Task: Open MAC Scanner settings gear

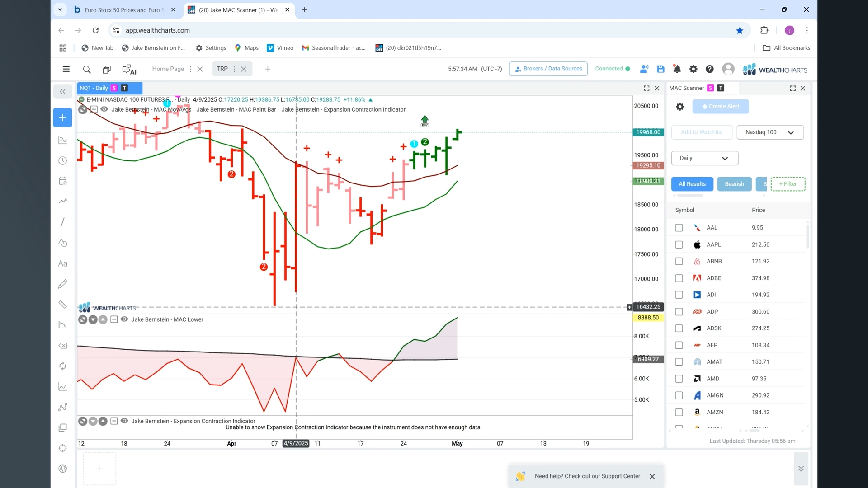Action: click(680, 107)
